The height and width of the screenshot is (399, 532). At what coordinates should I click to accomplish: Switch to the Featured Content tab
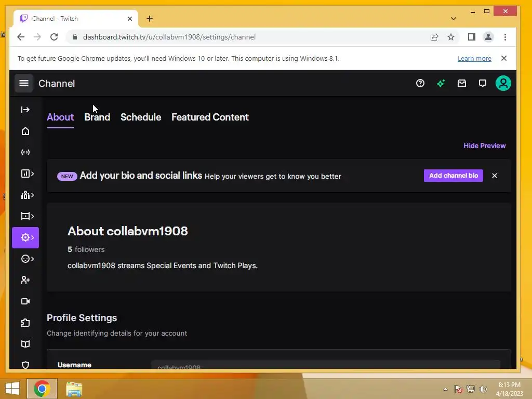click(210, 117)
